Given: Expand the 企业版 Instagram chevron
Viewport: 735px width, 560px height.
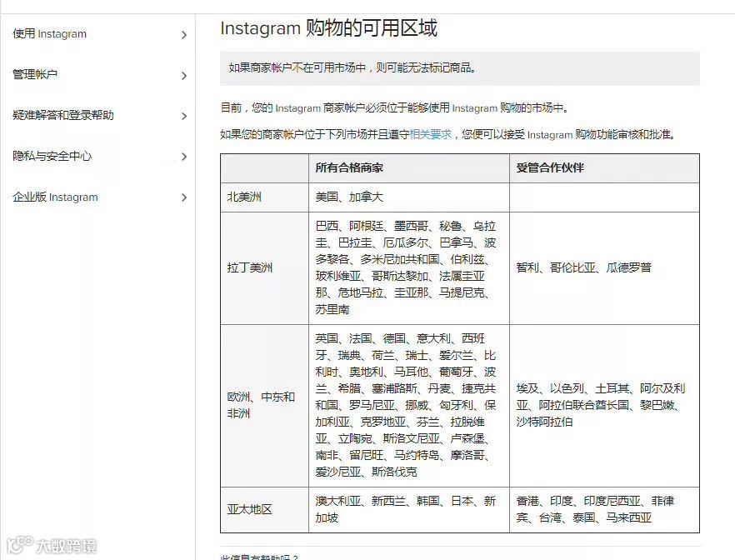Looking at the screenshot, I should coord(183,197).
